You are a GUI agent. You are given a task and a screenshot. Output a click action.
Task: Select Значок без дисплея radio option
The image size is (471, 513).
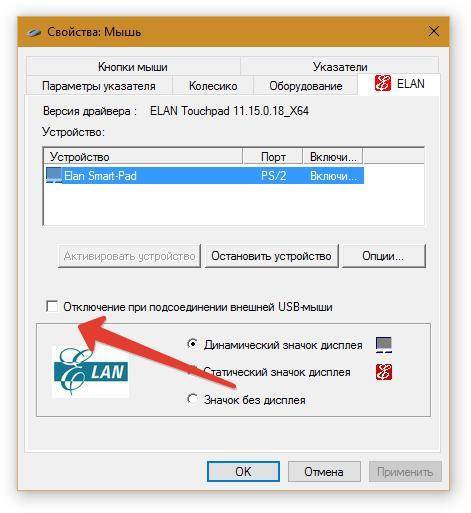coord(192,399)
